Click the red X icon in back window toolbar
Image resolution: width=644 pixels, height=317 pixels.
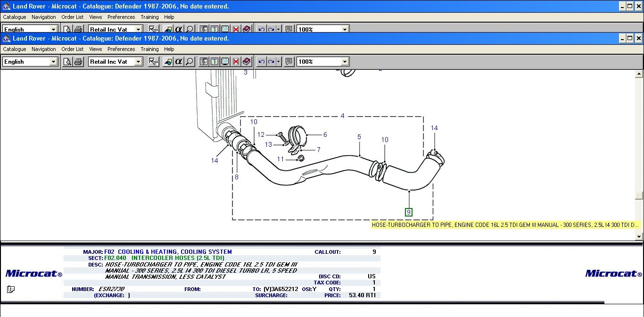pos(236,29)
